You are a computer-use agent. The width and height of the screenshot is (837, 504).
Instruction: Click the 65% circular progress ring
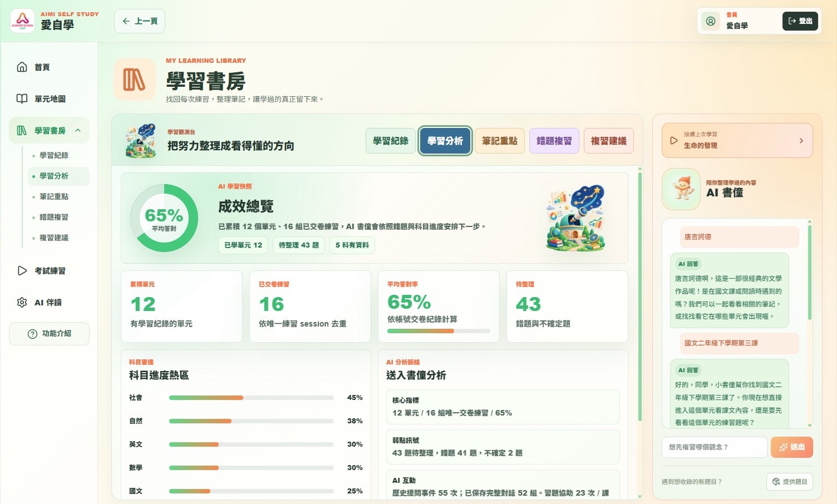(x=164, y=219)
